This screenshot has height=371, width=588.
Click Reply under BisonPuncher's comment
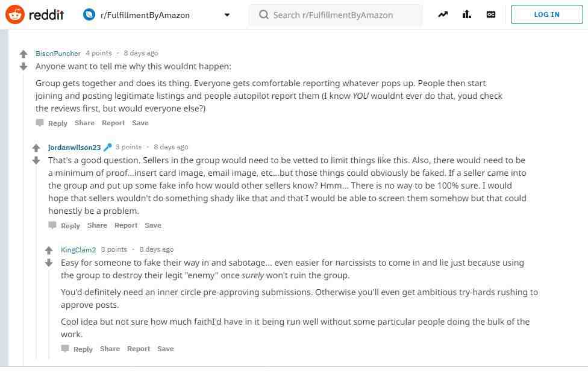(52, 123)
